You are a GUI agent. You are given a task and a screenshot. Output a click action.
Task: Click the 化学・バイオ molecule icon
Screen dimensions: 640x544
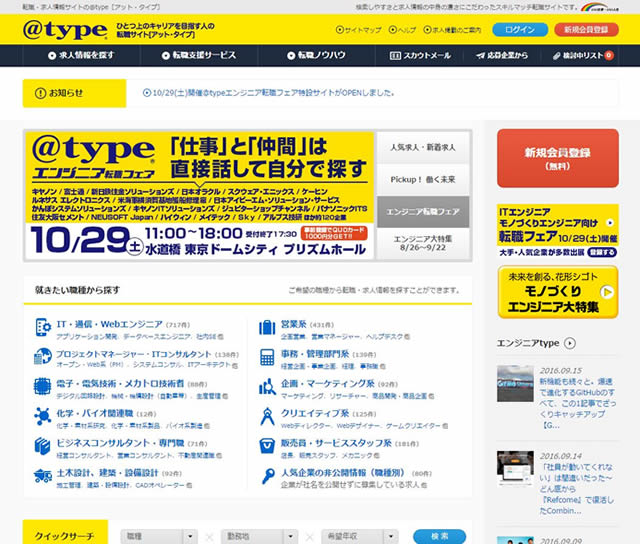click(x=42, y=416)
